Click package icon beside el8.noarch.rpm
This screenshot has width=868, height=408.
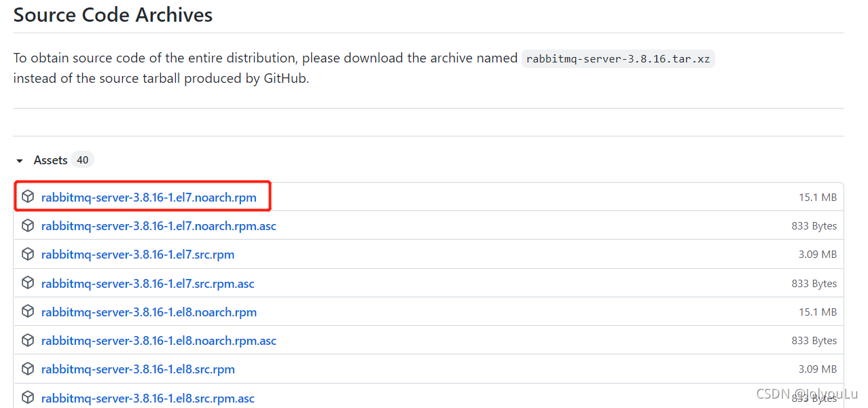click(x=28, y=312)
